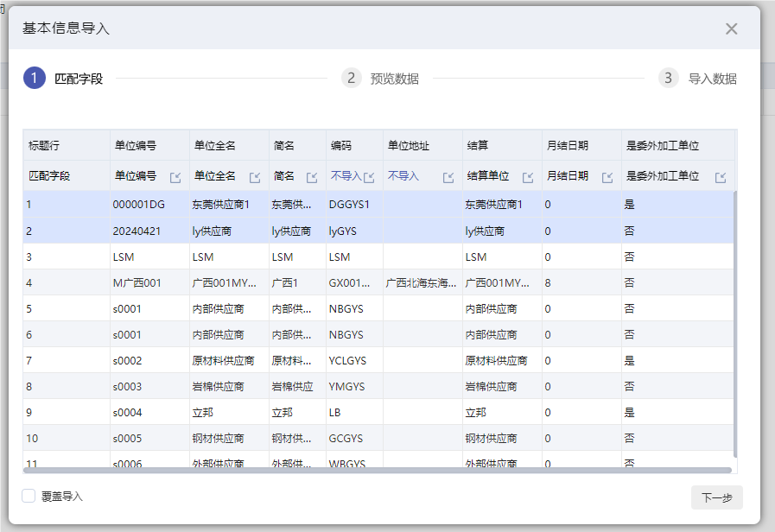The image size is (775, 532).
Task: Click 不导入 mapping in 单位地址 column
Action: tap(403, 176)
